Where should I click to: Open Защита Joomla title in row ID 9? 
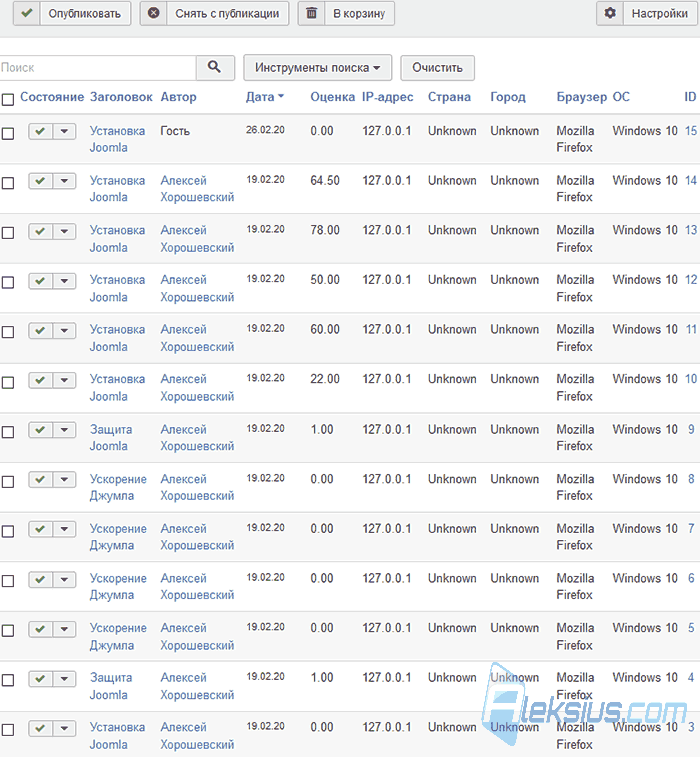(111, 437)
